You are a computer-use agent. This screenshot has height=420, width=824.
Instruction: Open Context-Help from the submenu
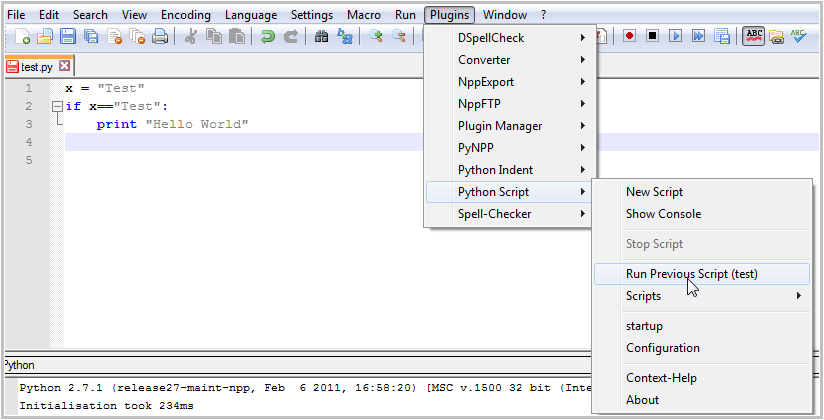point(702,378)
